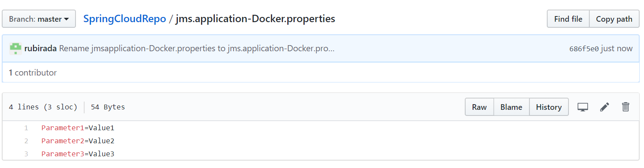View Raw file contents
644x168 pixels.
point(479,107)
